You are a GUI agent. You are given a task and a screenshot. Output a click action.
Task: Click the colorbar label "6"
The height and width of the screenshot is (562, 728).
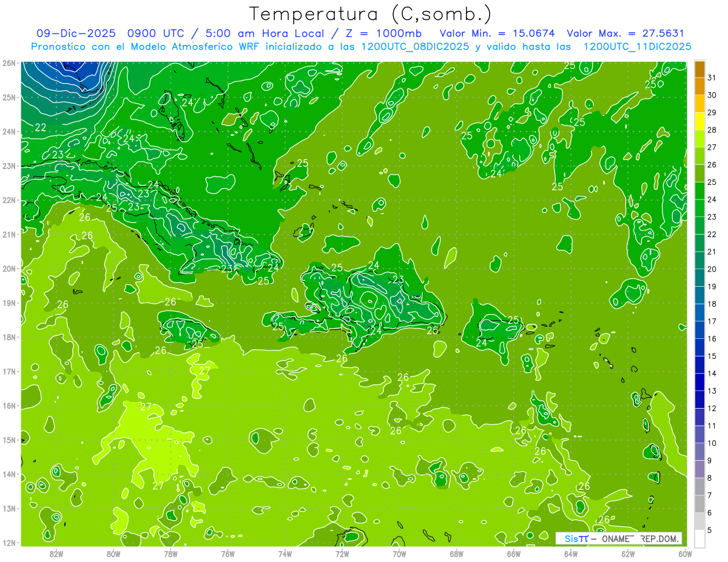pos(710,513)
